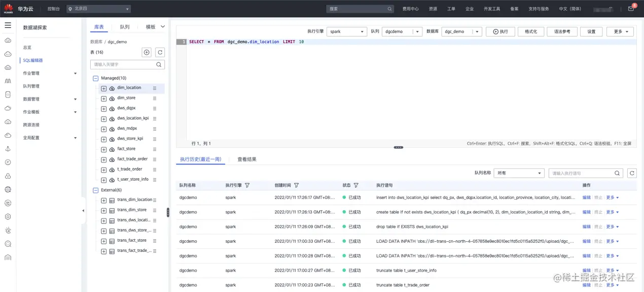Refresh the table list
Screen dimensions: 644x292
160,52
